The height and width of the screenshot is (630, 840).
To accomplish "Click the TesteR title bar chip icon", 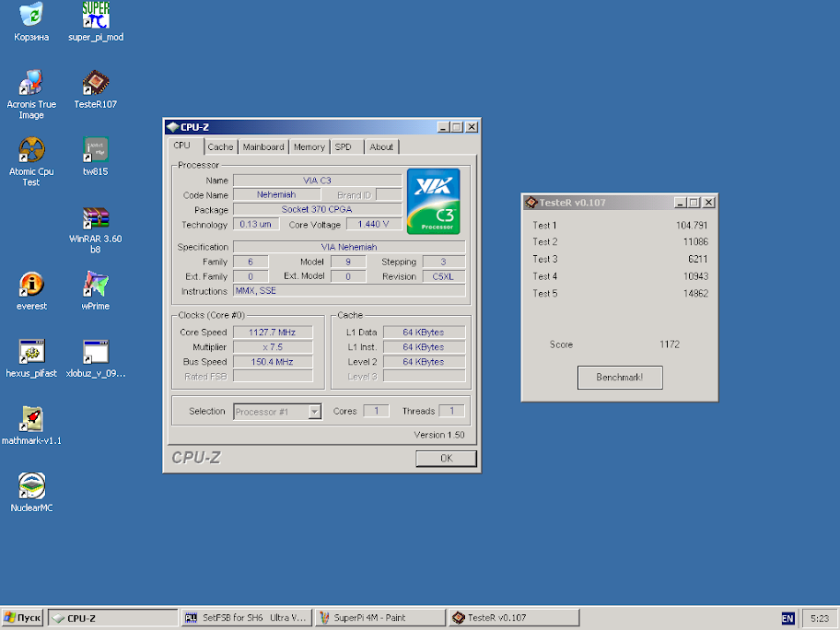I will tap(531, 203).
